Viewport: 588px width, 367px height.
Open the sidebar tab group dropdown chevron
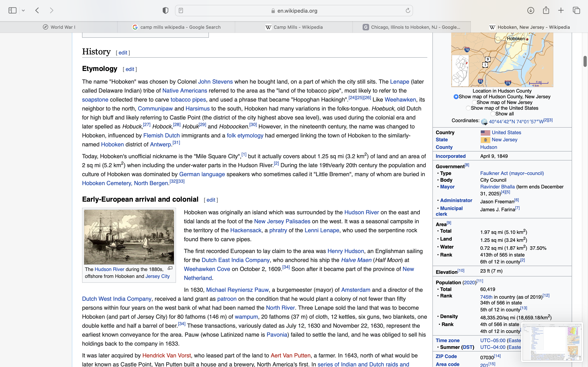pos(23,10)
